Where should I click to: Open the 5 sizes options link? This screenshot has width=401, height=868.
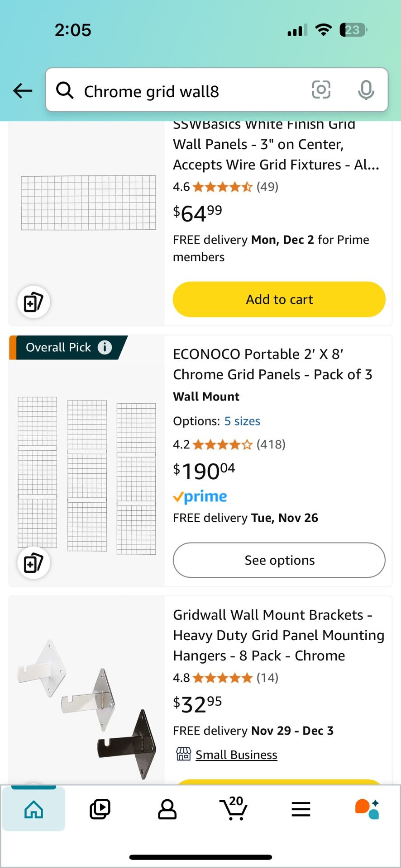point(242,421)
